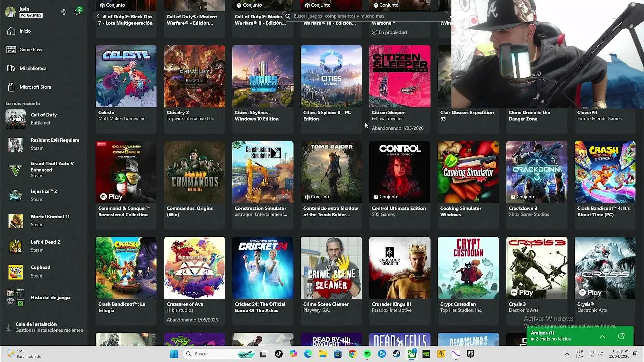Open Shadow of the Tomb Raider extra content

tap(331, 172)
